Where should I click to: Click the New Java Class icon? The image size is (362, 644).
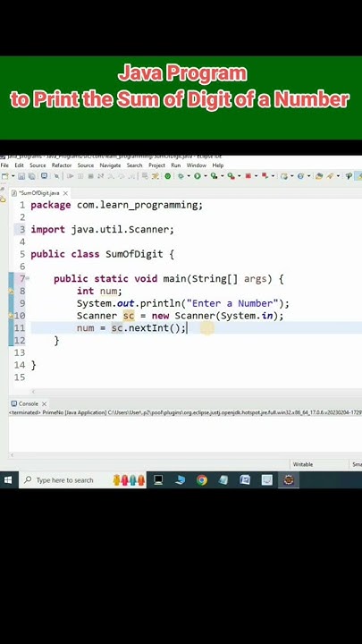(x=300, y=176)
